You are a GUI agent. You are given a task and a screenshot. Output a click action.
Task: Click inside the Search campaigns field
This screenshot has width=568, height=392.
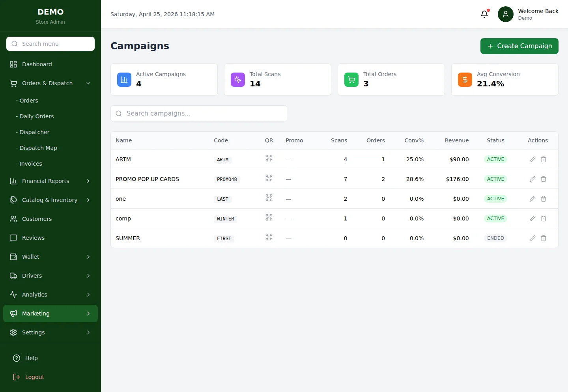[198, 114]
